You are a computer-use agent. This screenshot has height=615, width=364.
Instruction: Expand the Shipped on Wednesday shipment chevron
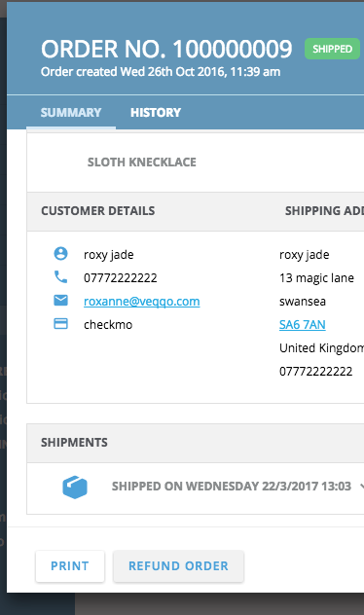pyautogui.click(x=362, y=487)
